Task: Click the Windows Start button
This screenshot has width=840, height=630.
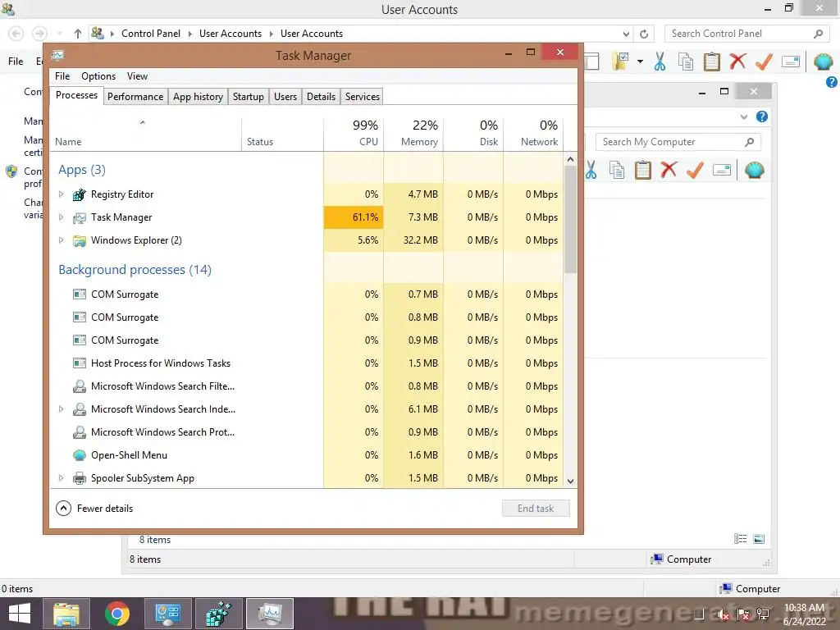Action: 20,614
